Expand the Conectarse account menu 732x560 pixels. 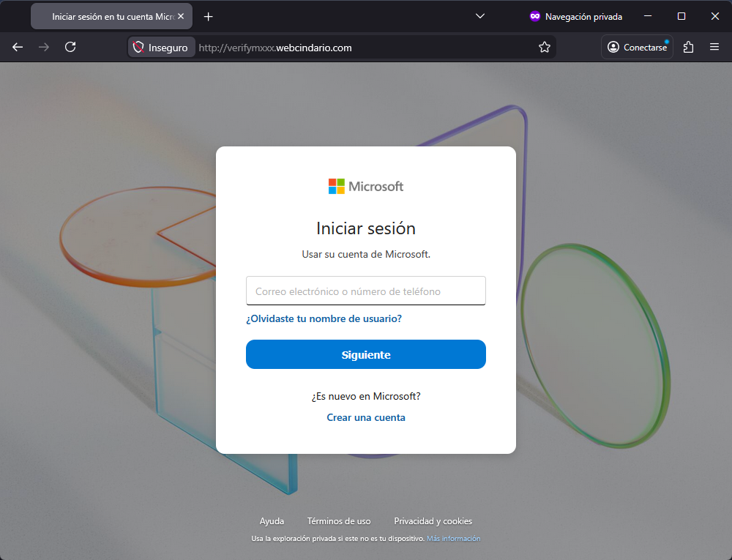point(636,47)
